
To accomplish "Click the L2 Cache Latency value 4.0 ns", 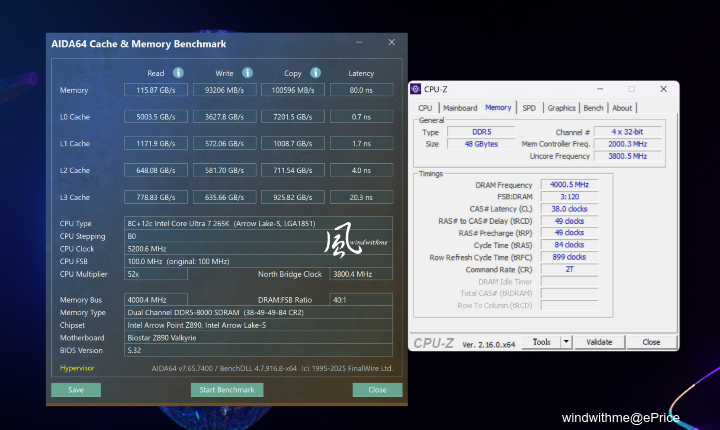I will (361, 170).
